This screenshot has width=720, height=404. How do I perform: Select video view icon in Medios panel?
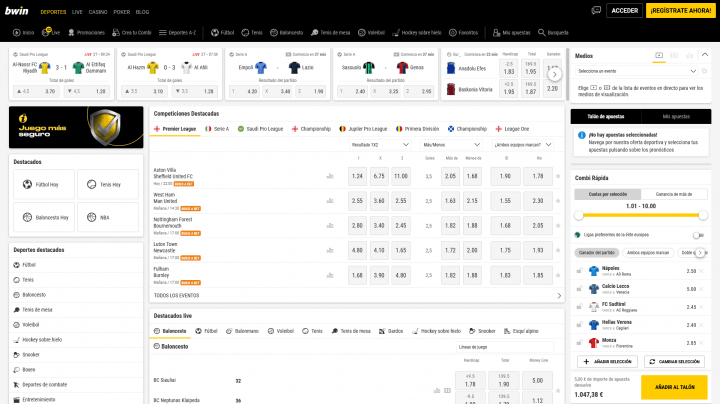point(659,56)
